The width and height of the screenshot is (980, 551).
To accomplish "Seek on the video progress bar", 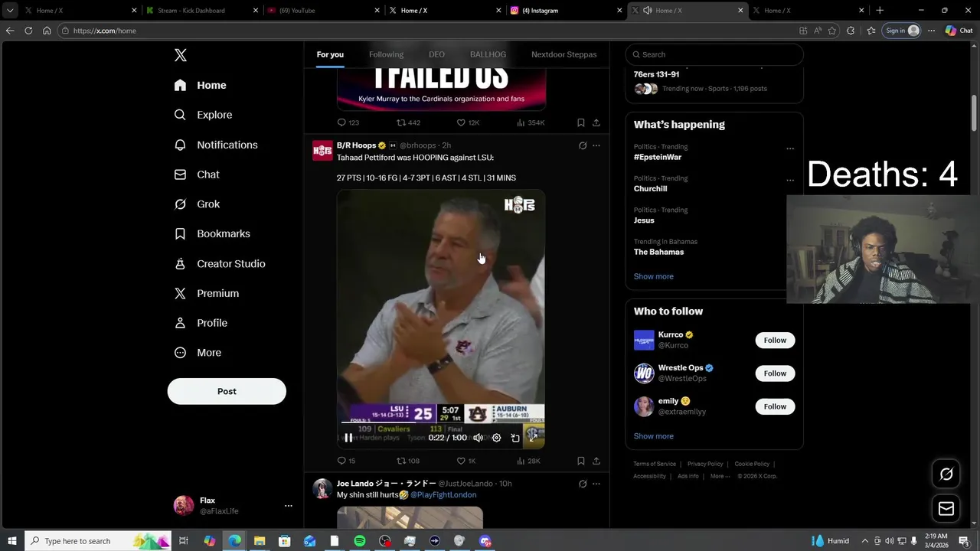I will [x=441, y=422].
